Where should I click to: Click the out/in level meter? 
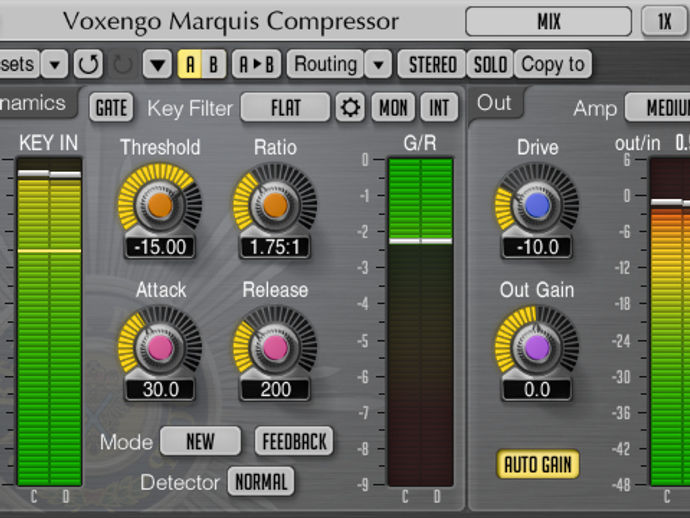(x=670, y=322)
